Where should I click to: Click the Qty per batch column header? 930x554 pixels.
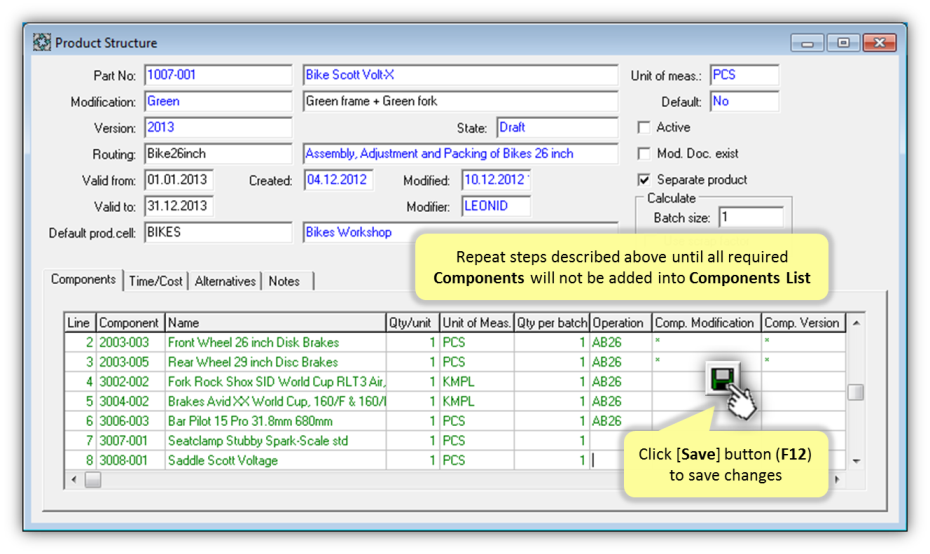coord(552,323)
